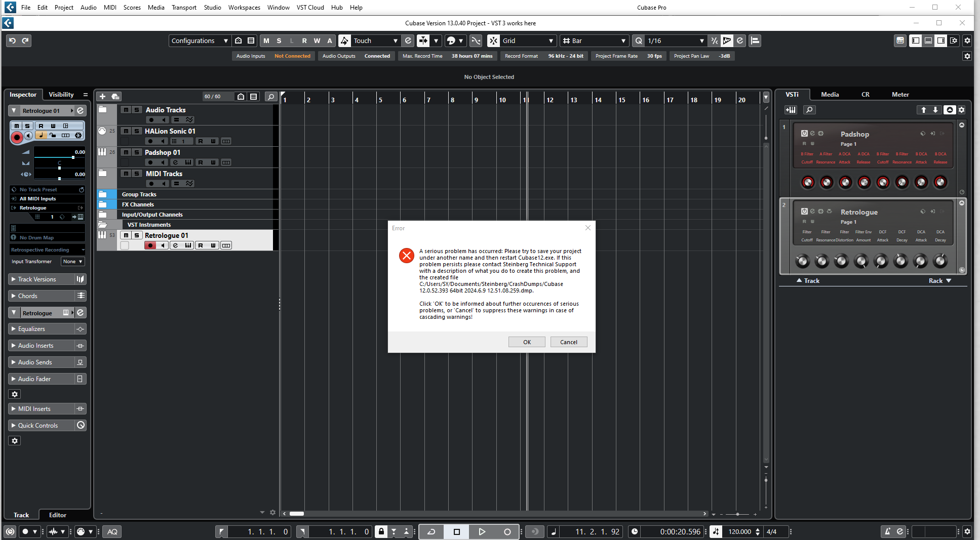
Task: Open the Input Transformer None dropdown
Action: (x=73, y=262)
